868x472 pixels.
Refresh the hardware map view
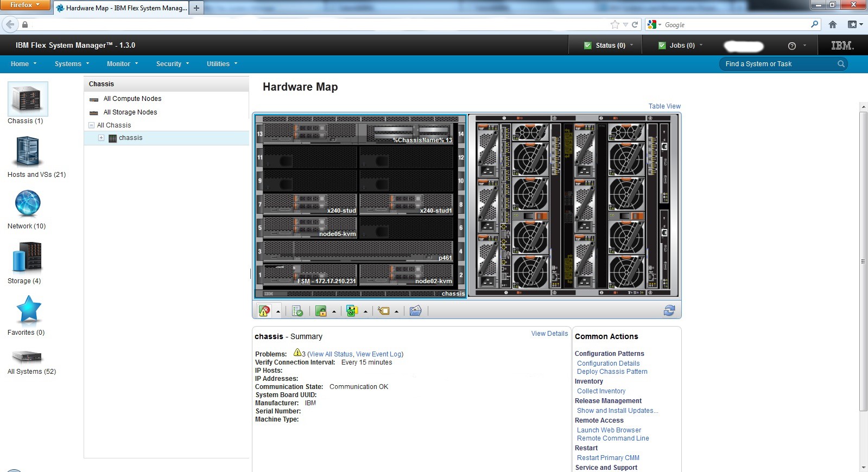[669, 310]
